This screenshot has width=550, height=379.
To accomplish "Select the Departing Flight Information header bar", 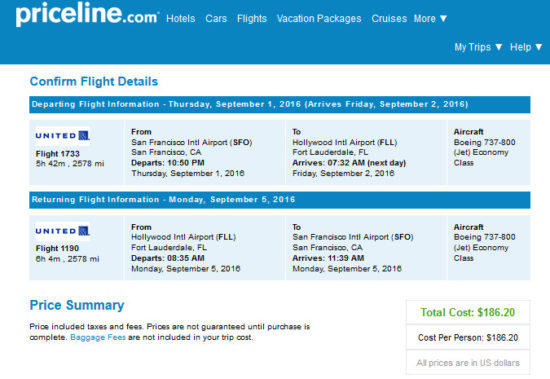I will point(280,105).
